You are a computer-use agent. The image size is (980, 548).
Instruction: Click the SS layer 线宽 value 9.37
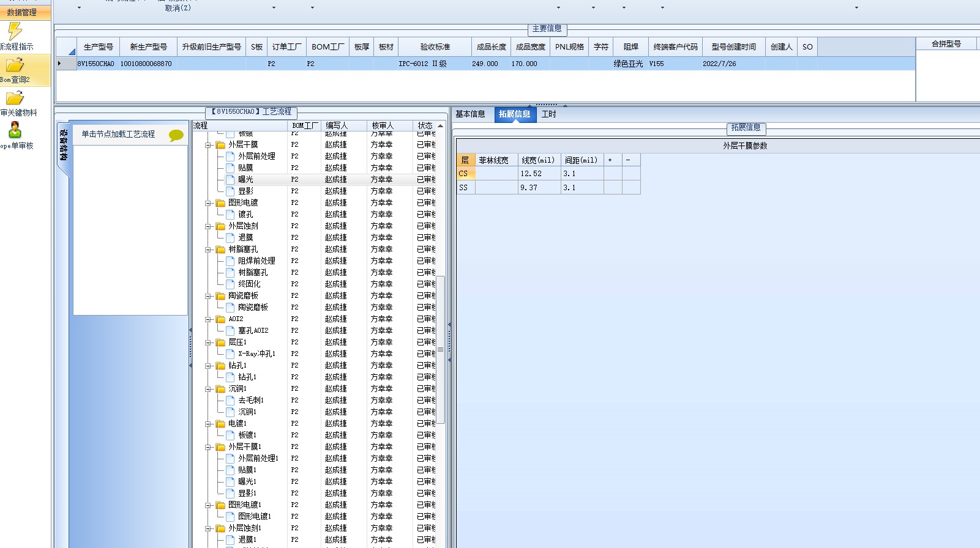pos(539,188)
